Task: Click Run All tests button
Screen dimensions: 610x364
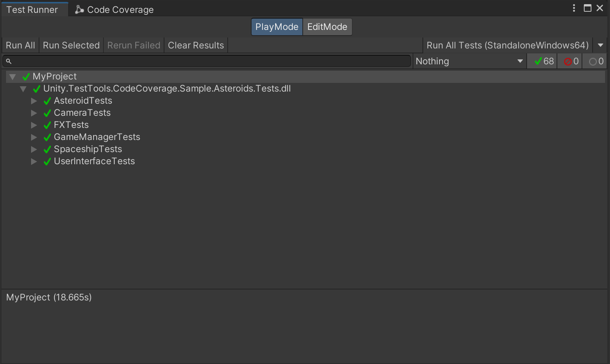Action: pos(20,45)
